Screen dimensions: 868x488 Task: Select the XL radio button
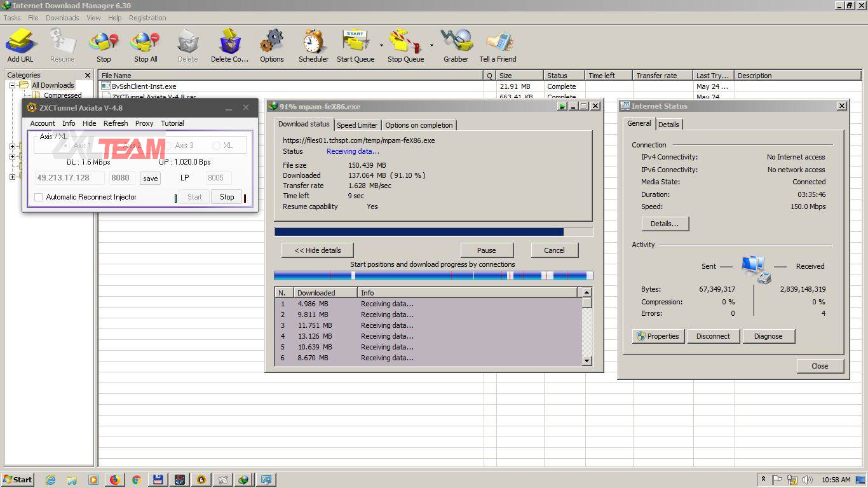(x=216, y=146)
